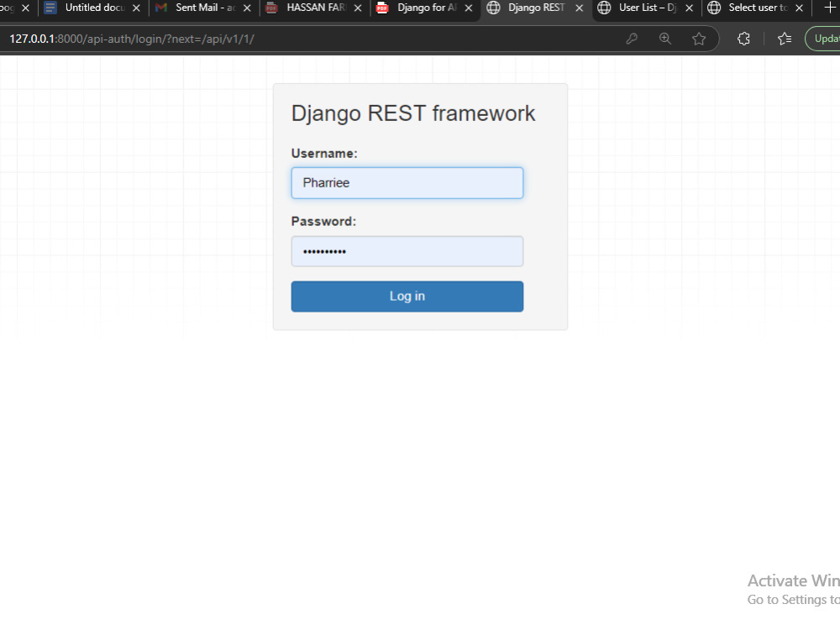Click the Username label
This screenshot has height=630, width=840.
324,154
